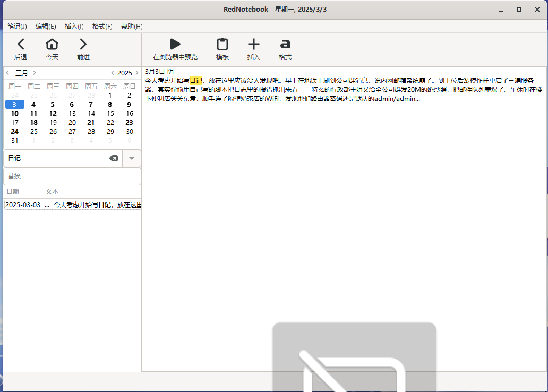Image resolution: width=548 pixels, height=392 pixels.
Task: Close the RedNotebook window
Action: [x=537, y=10]
